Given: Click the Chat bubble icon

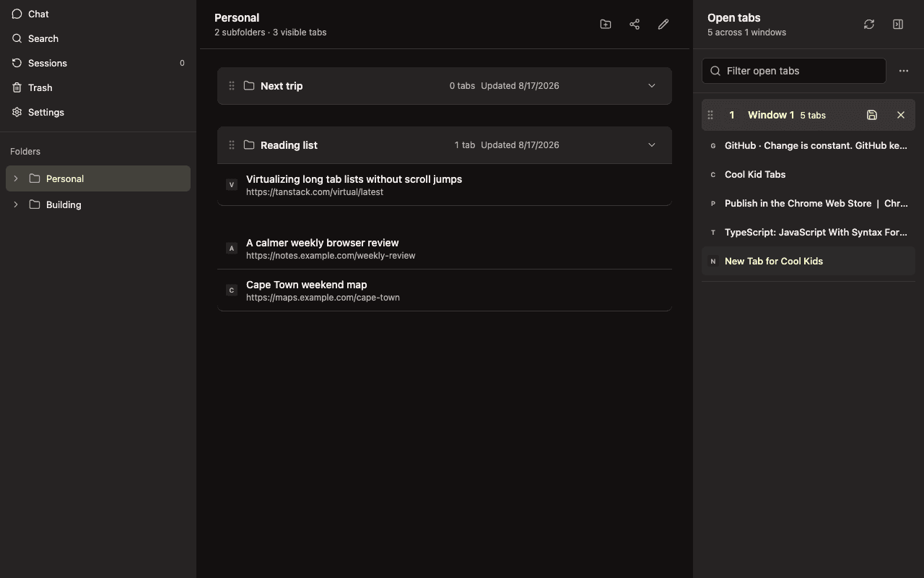Looking at the screenshot, I should [17, 14].
